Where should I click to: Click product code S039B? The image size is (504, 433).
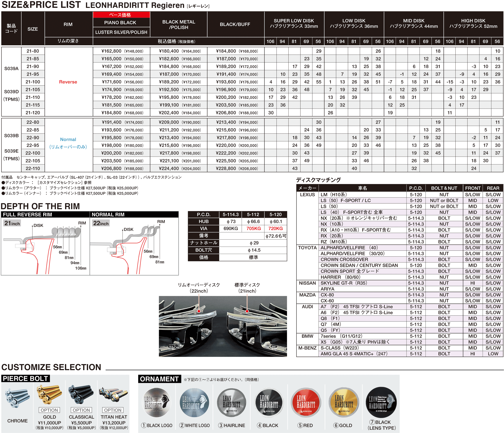tap(12, 136)
